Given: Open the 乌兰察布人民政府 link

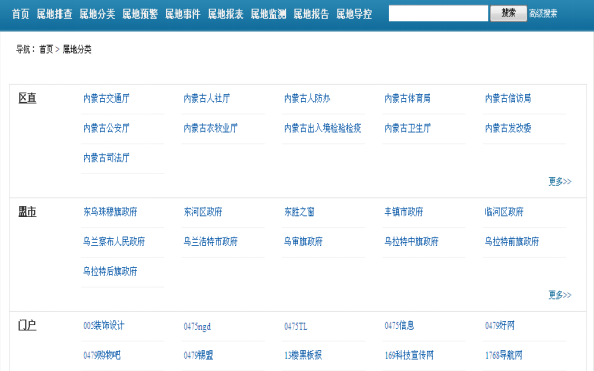Looking at the screenshot, I should [114, 241].
